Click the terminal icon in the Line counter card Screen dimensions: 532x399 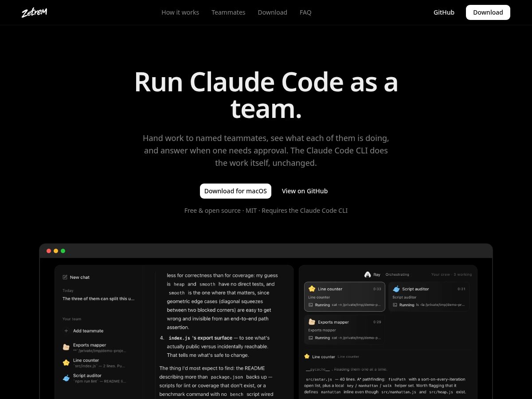click(x=311, y=305)
